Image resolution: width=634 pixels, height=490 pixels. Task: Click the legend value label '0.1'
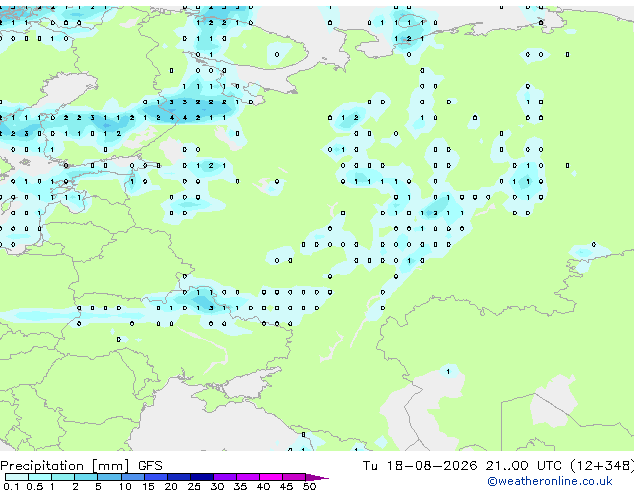click(x=11, y=486)
